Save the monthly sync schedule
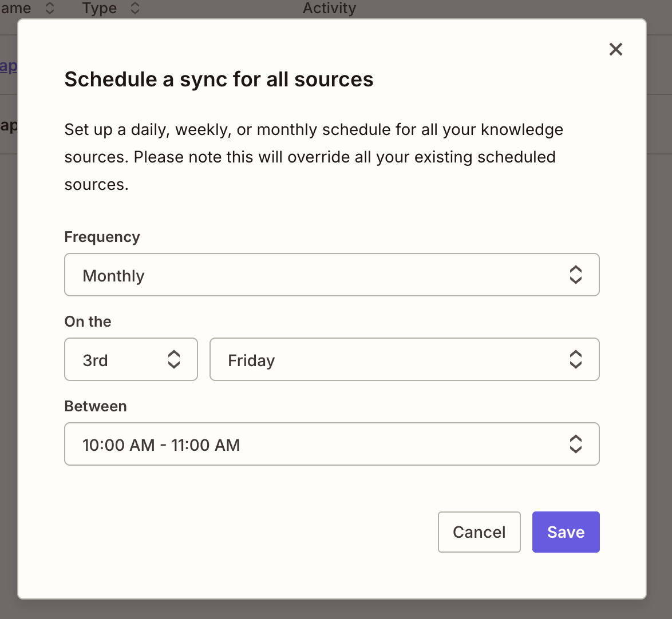672x619 pixels. click(x=566, y=531)
